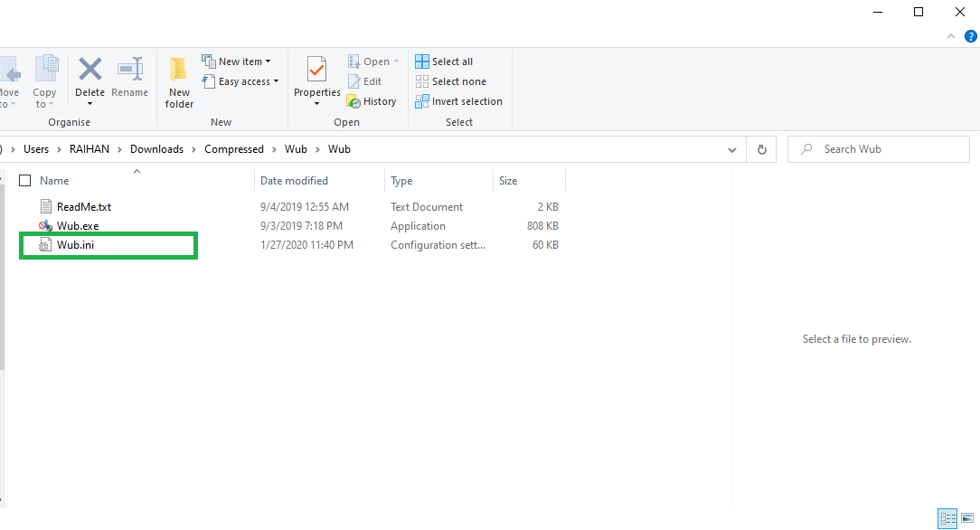Expand the Open button's dropdown arrow
Viewport: 980px width, 530px height.
point(396,62)
